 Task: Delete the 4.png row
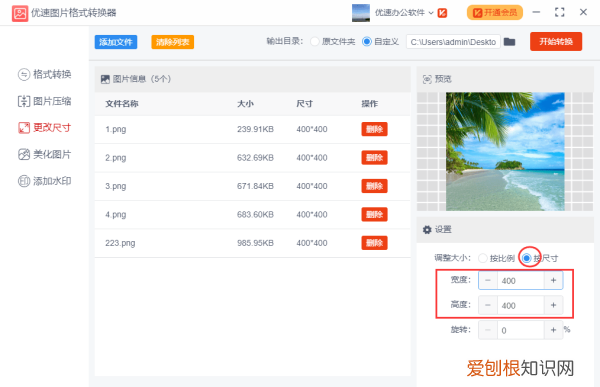[x=374, y=214]
